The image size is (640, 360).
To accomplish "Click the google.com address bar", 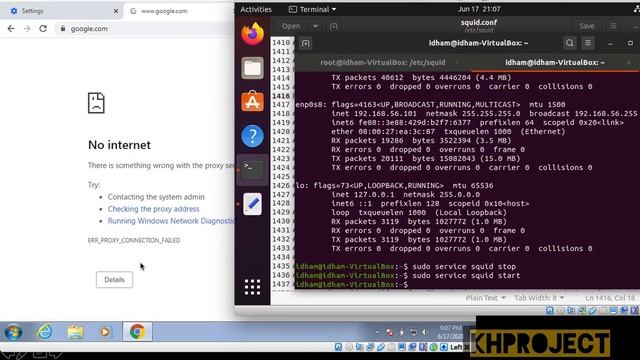I will (x=143, y=29).
